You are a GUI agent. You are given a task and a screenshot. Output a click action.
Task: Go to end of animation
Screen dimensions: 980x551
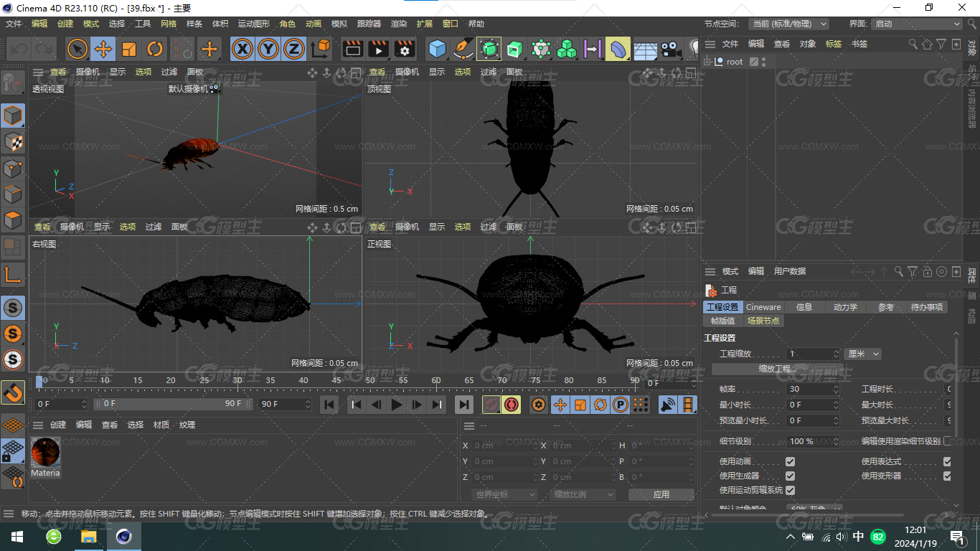(x=464, y=405)
